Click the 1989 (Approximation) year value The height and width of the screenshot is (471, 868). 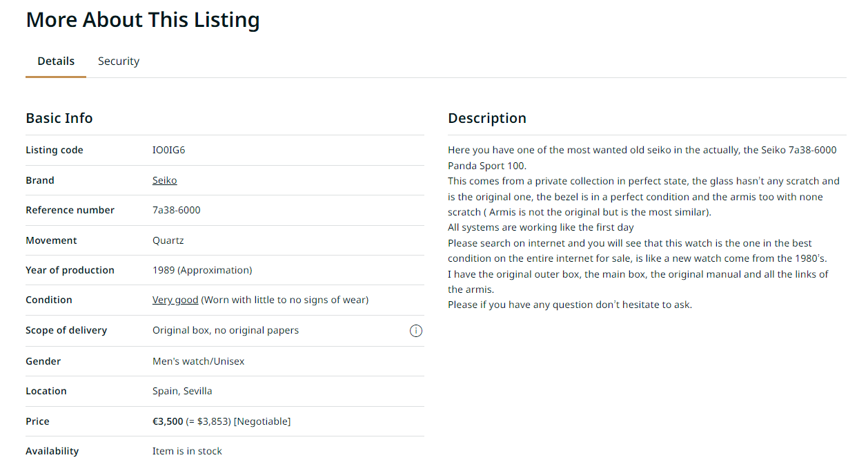202,270
